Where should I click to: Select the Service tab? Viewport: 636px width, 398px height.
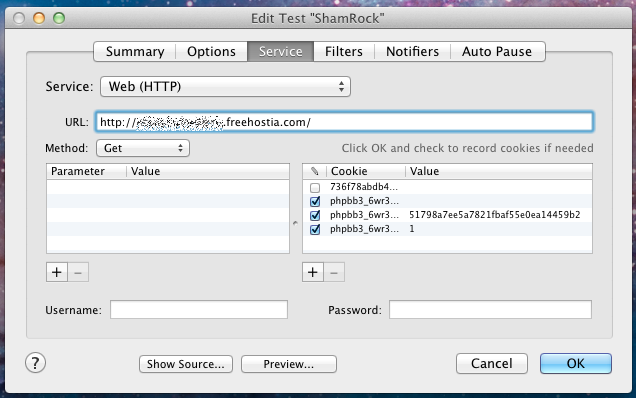tap(280, 52)
